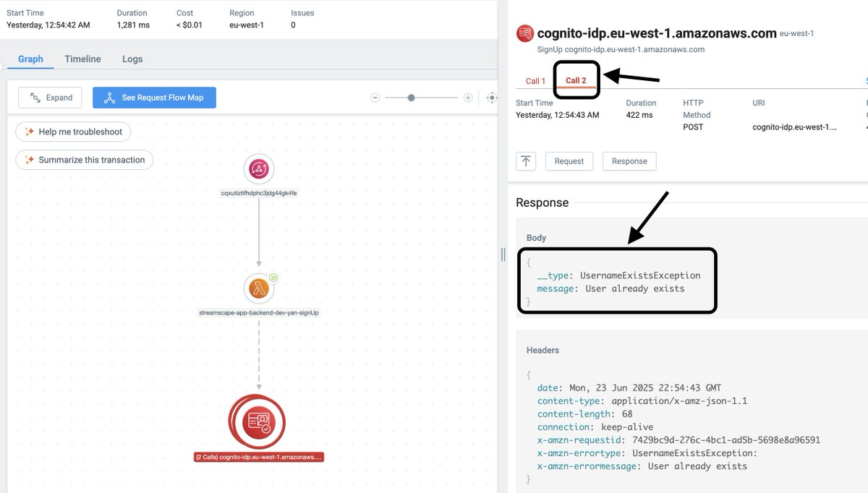
Task: Zoom in with the plus icon
Action: pyautogui.click(x=468, y=98)
